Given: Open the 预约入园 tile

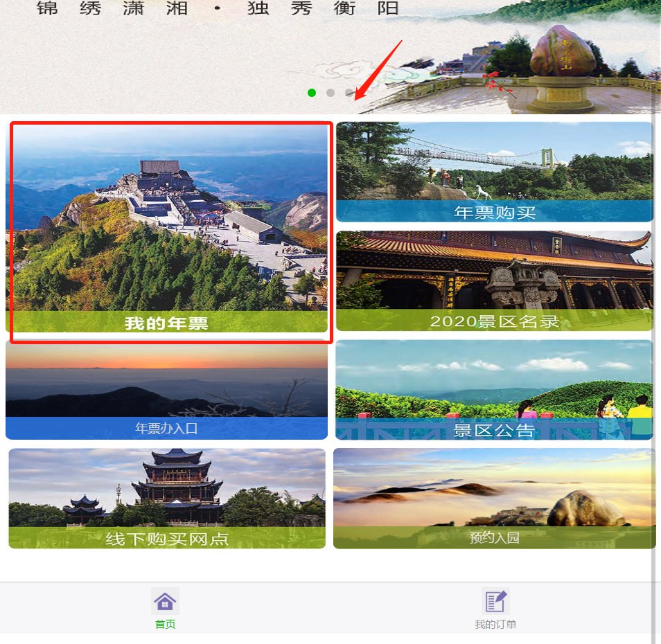Looking at the screenshot, I should point(495,499).
